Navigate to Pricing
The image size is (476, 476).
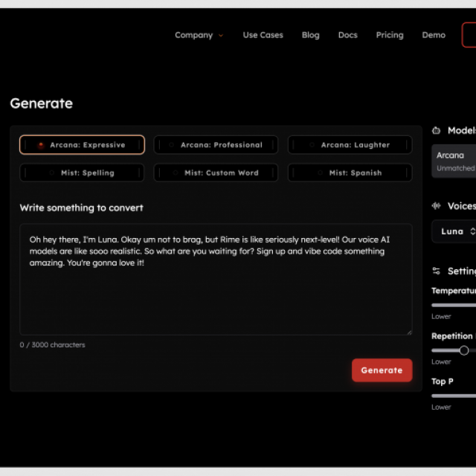[x=390, y=35]
